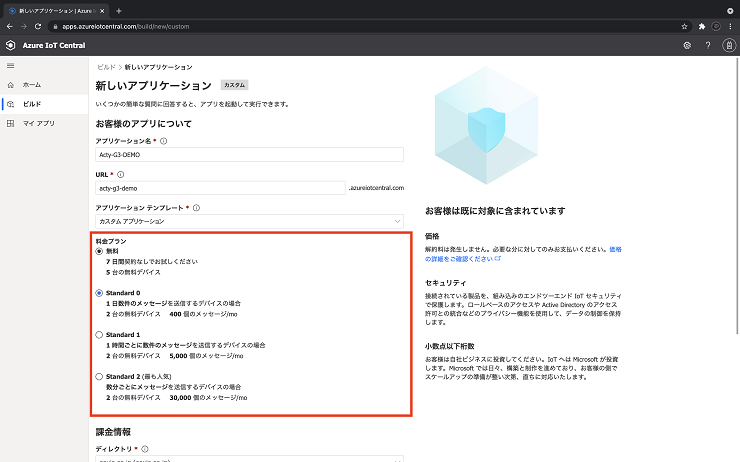Go back with the browser back arrow

pos(9,26)
